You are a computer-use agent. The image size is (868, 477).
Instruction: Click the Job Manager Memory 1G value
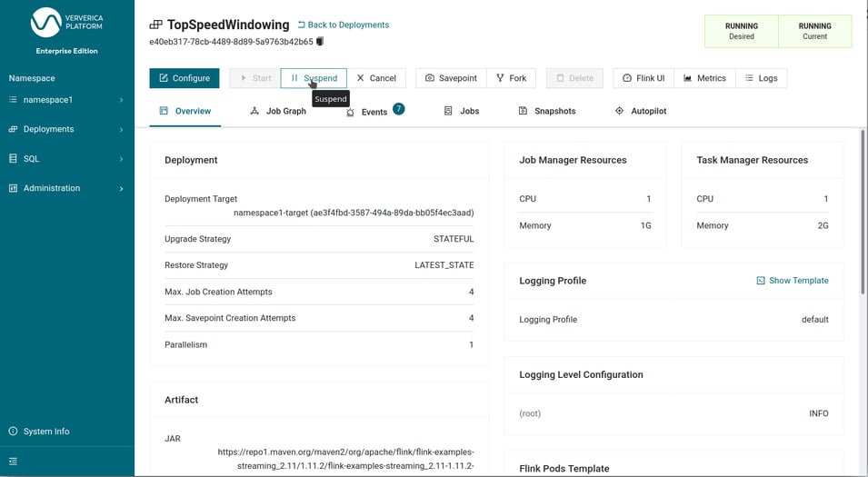[x=645, y=225]
